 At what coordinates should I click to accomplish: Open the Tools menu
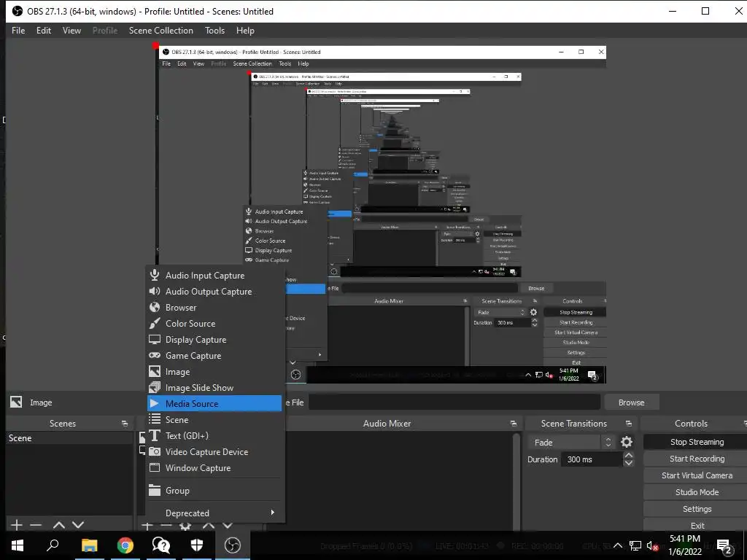(215, 31)
